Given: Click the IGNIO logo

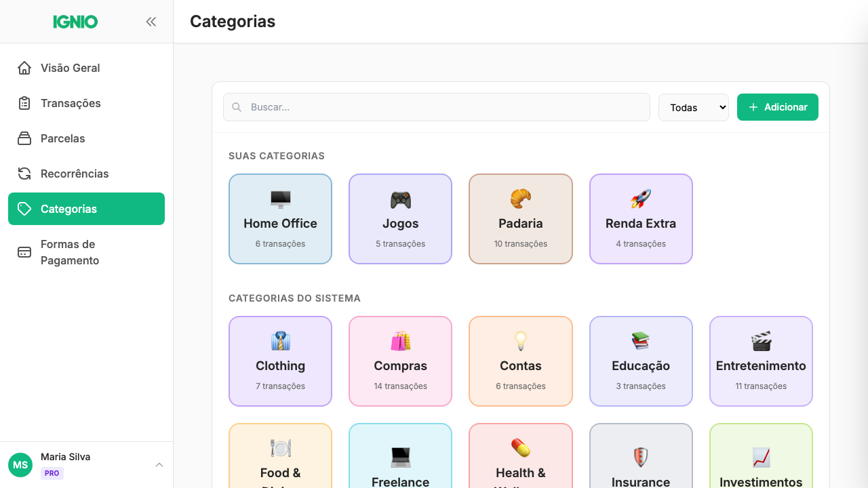Looking at the screenshot, I should [x=75, y=21].
